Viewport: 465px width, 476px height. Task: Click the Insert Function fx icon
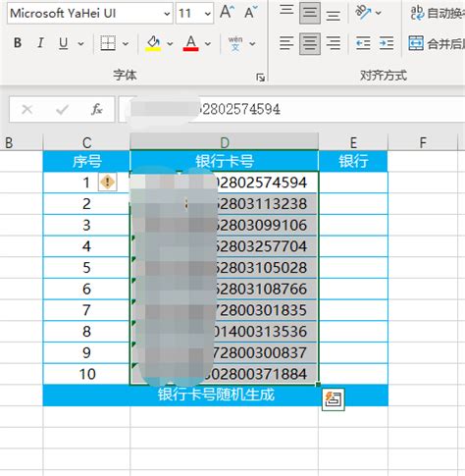(96, 109)
